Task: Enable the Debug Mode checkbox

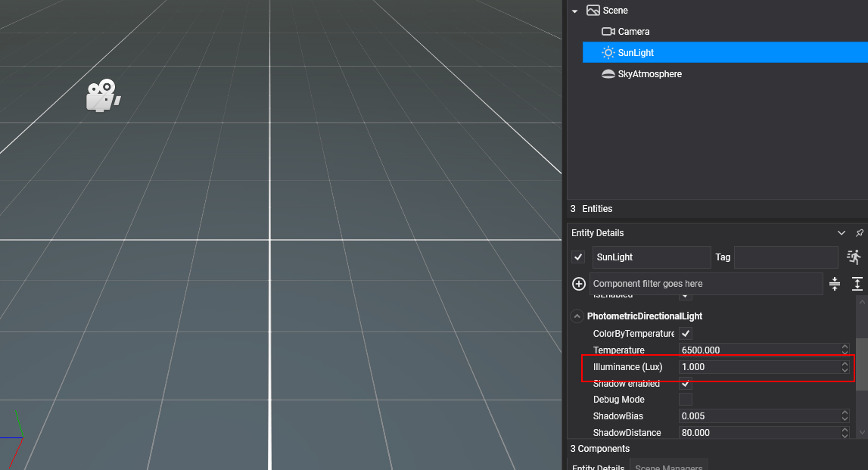Action: click(686, 400)
